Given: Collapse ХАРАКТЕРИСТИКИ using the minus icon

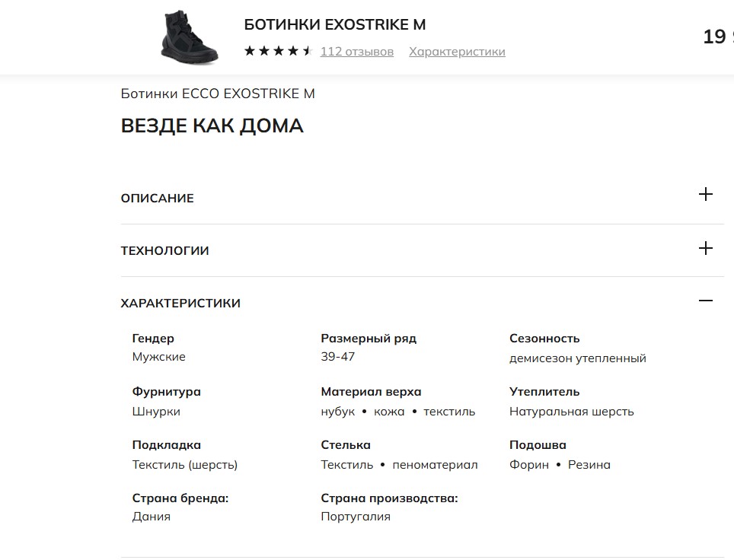Looking at the screenshot, I should point(706,301).
